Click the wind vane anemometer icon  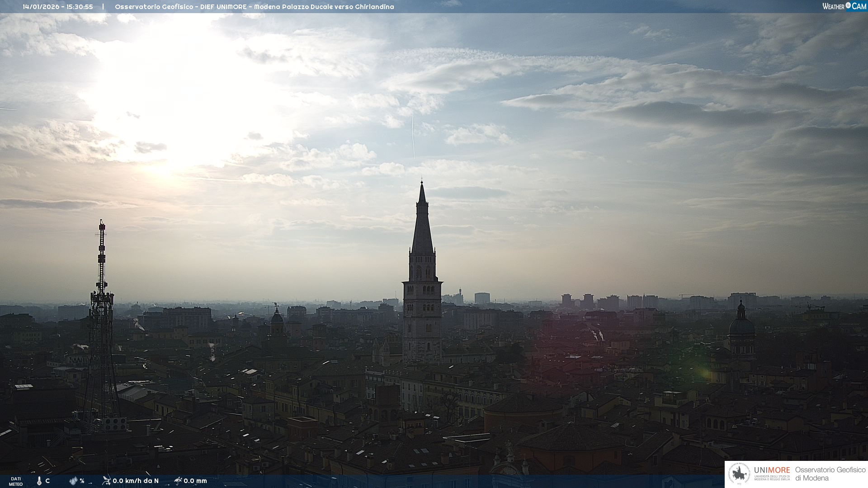(106, 481)
